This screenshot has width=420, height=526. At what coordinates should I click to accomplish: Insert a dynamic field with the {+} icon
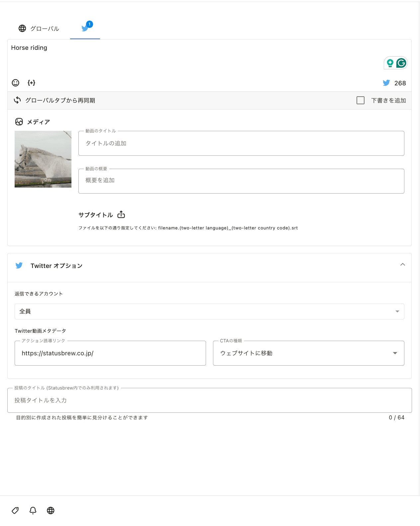[32, 83]
